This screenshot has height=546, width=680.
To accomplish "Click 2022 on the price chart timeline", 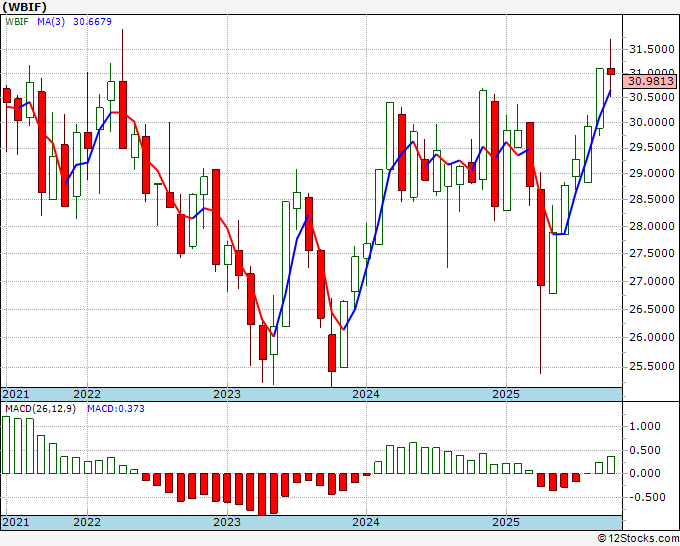I will click(87, 394).
